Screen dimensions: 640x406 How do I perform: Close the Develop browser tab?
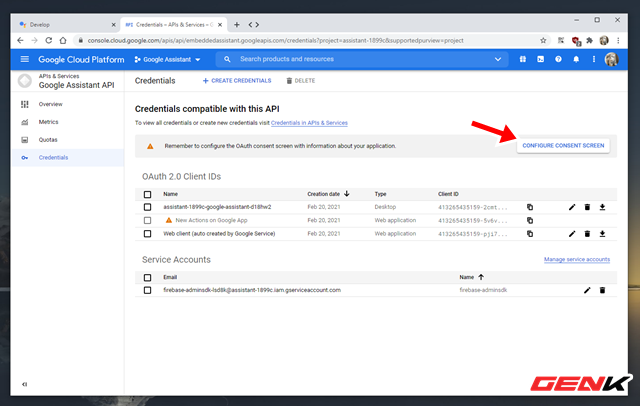coord(113,25)
